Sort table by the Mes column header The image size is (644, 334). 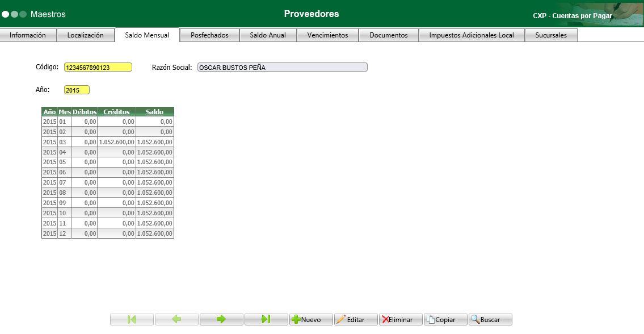point(65,111)
